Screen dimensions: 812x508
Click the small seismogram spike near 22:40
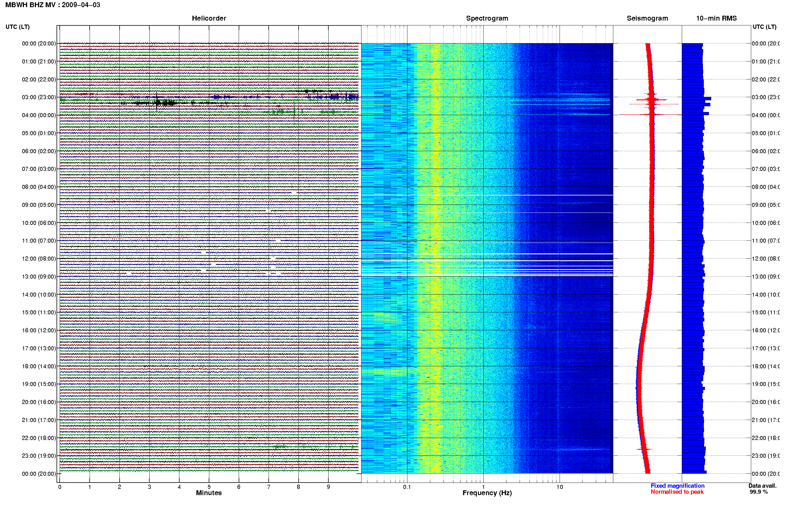644,449
